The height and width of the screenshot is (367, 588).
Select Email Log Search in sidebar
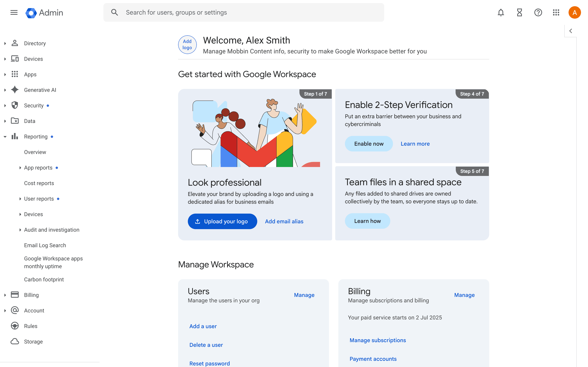tap(45, 245)
